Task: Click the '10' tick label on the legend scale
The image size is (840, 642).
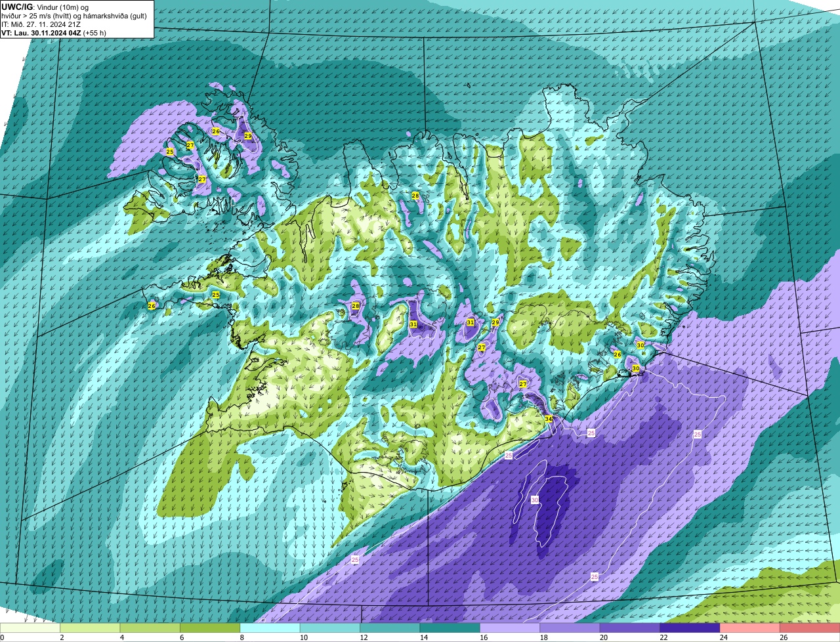Action: click(303, 637)
